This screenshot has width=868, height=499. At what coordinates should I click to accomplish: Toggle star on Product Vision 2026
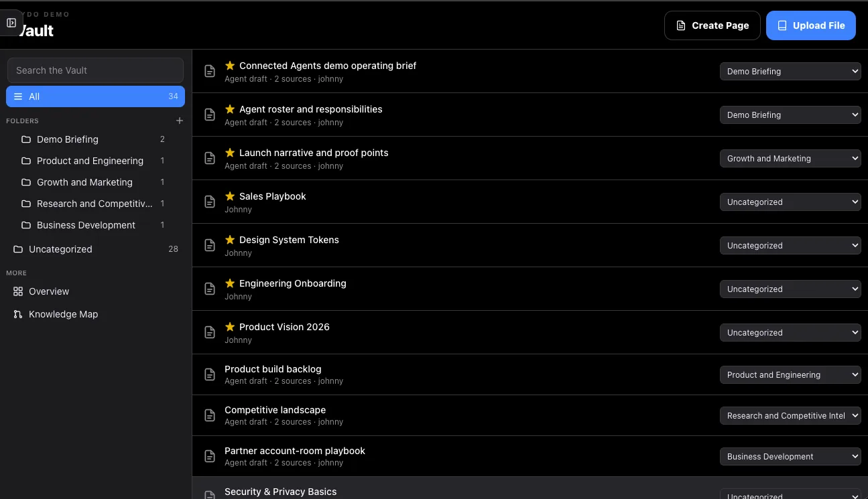click(x=230, y=327)
